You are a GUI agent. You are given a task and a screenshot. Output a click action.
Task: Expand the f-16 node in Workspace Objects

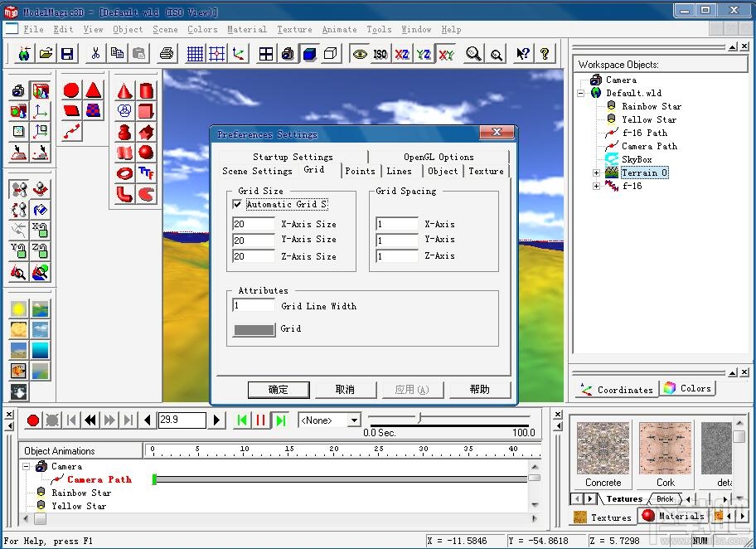click(x=598, y=186)
